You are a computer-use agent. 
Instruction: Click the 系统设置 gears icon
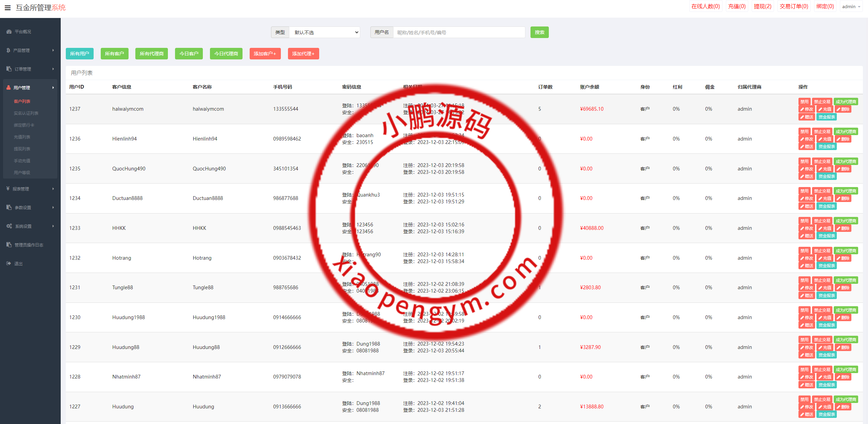9,226
